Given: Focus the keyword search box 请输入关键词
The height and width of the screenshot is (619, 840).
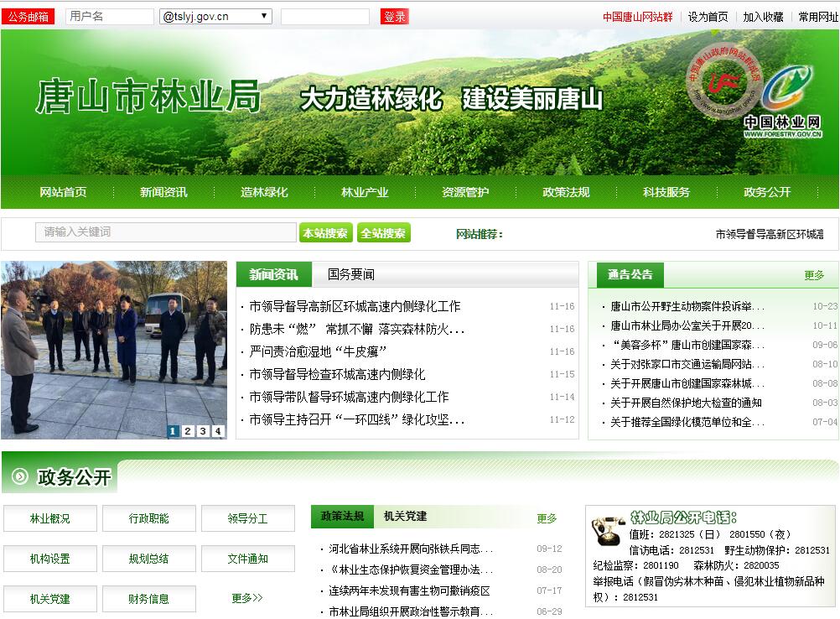Looking at the screenshot, I should click(x=165, y=232).
